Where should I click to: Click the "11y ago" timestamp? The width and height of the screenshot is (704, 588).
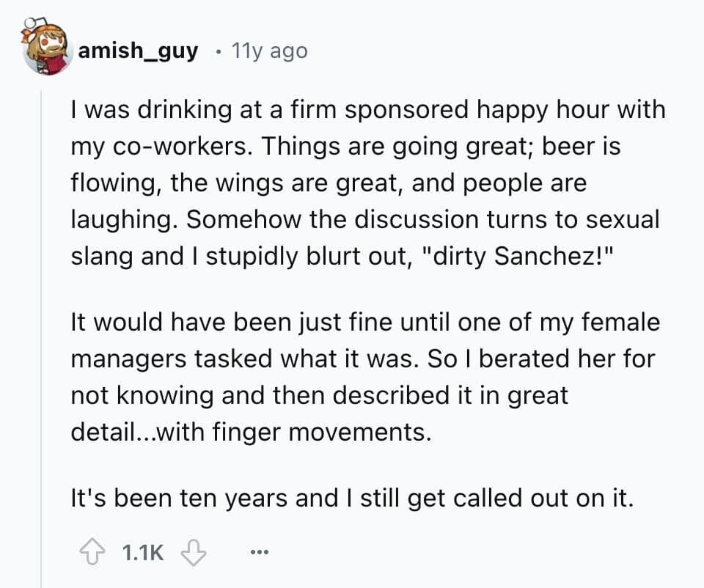269,51
